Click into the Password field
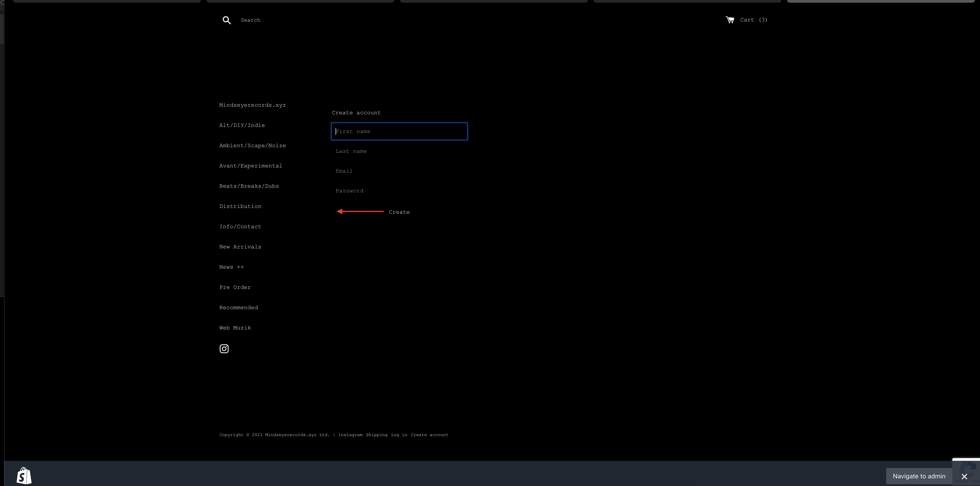 (399, 191)
